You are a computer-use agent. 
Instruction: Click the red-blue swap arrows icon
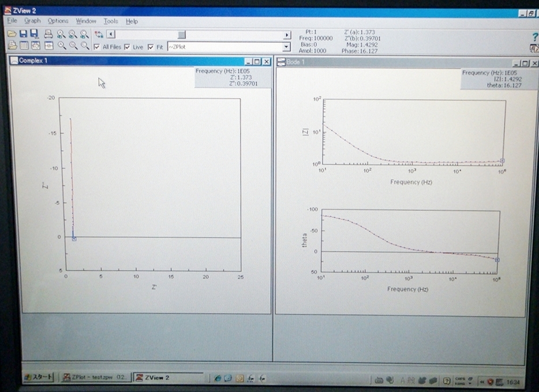(x=99, y=35)
